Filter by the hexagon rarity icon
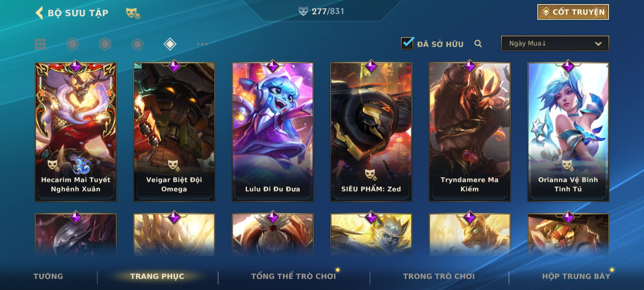The height and width of the screenshot is (290, 644). (x=105, y=44)
